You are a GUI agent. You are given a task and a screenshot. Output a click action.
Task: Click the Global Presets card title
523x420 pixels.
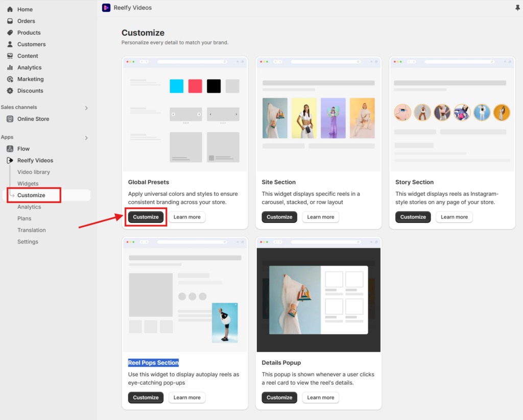pos(149,182)
